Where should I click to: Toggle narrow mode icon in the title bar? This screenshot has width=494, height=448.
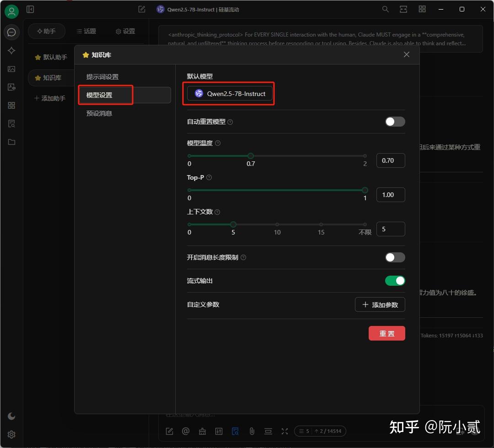coord(403,10)
